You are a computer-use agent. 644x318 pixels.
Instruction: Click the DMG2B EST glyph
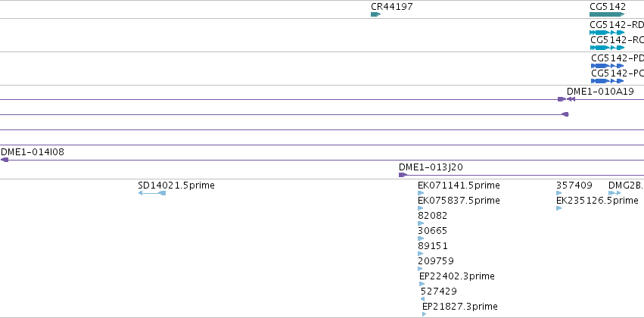pos(614,193)
